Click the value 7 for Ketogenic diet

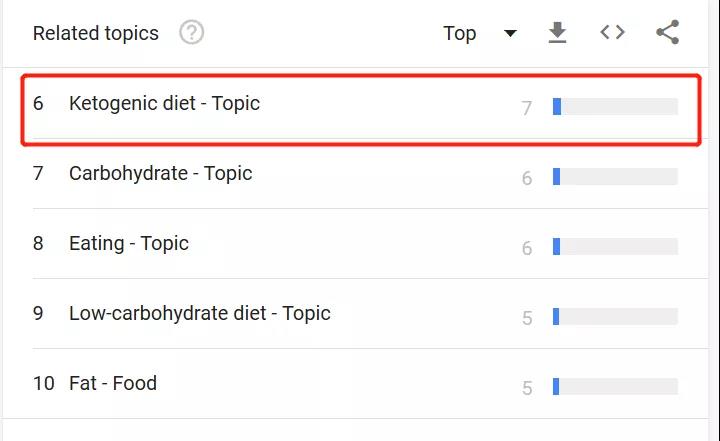(x=527, y=108)
